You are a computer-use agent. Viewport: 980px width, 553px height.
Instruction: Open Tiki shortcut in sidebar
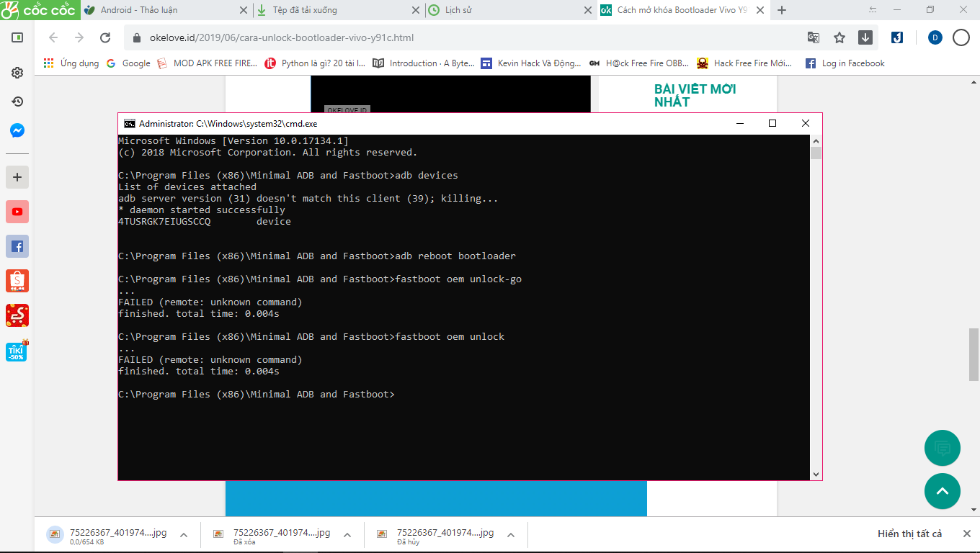(17, 350)
